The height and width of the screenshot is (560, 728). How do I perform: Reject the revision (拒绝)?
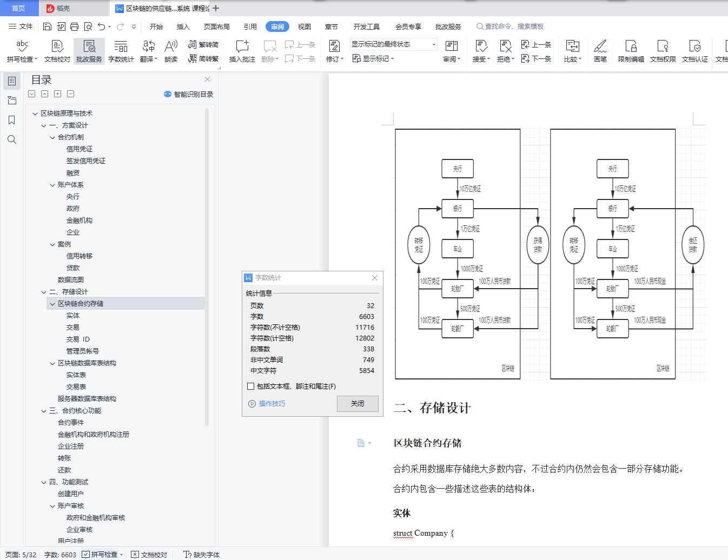(x=505, y=51)
